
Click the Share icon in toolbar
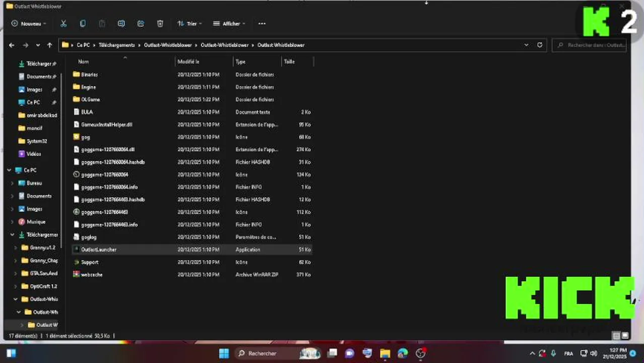141,24
